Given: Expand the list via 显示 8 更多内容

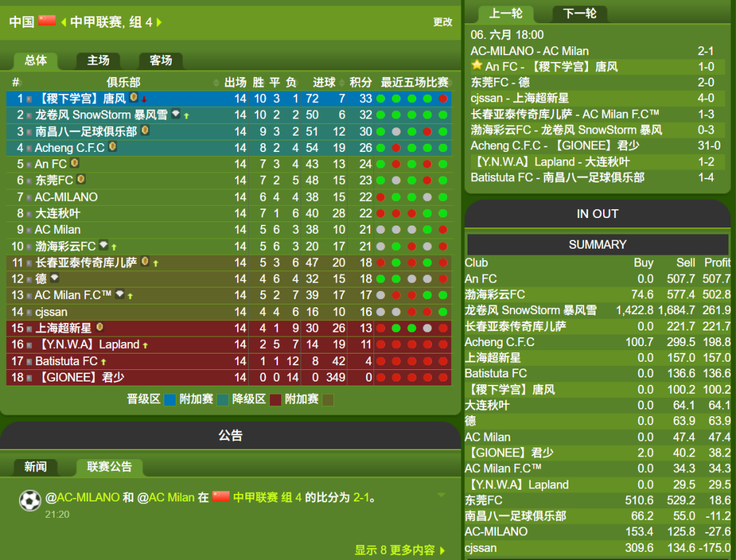Looking at the screenshot, I should (399, 550).
